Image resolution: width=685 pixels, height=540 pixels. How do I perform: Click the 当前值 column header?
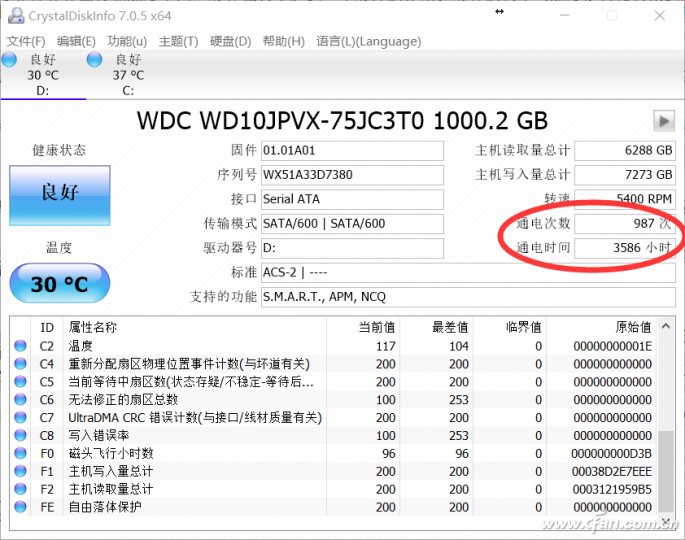(x=363, y=328)
